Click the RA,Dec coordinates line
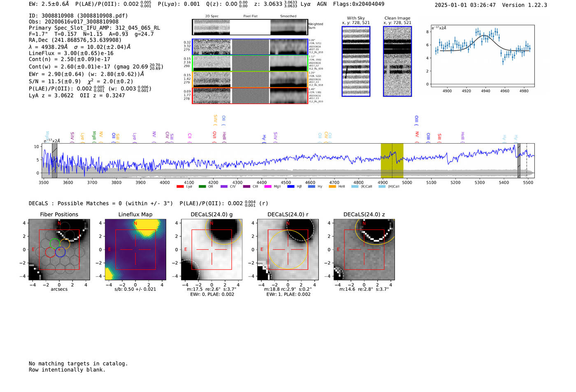The width and height of the screenshot is (576, 392). 75,40
